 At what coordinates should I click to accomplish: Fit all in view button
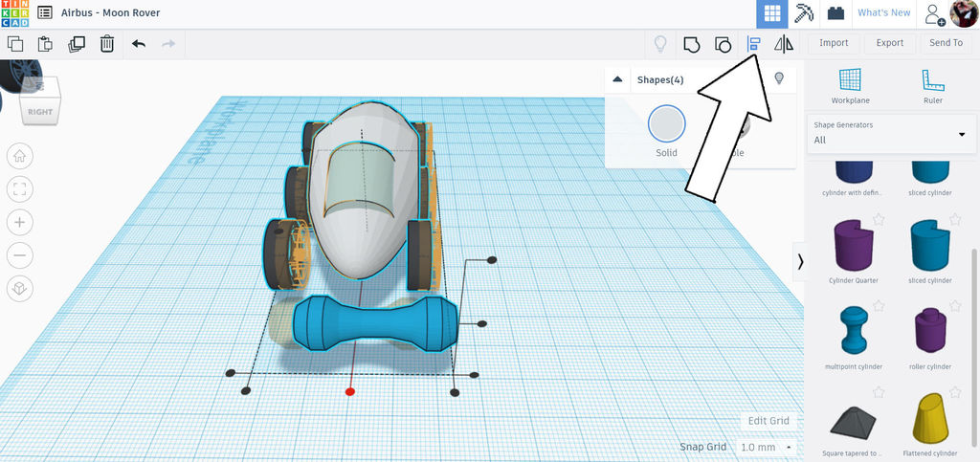tap(19, 189)
